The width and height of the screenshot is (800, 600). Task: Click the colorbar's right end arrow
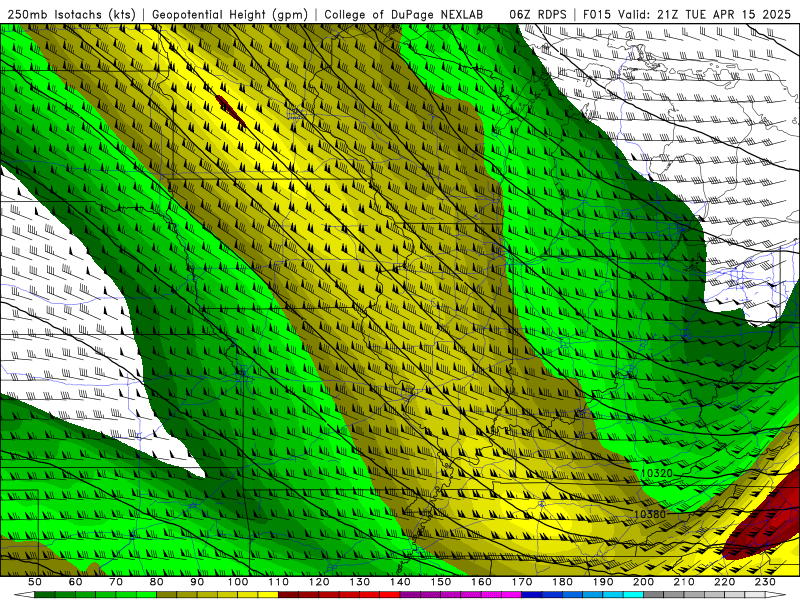point(776,594)
